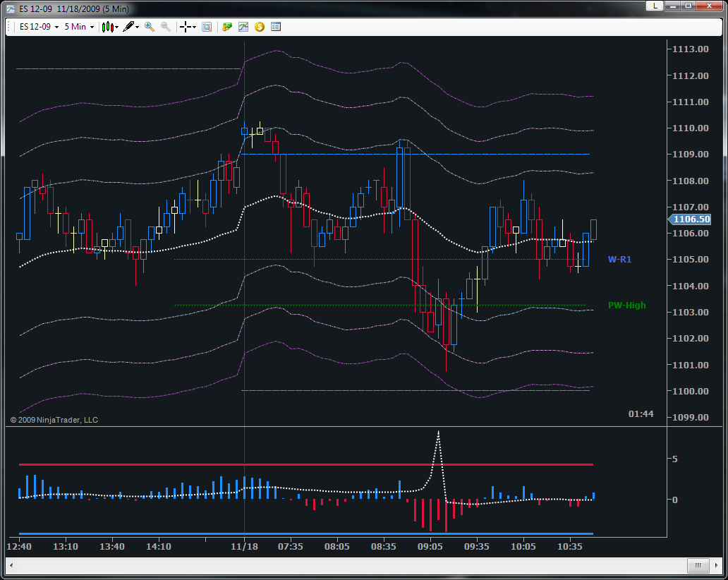The height and width of the screenshot is (580, 728).
Task: Click the 11/18 date label on time axis
Action: tap(244, 547)
